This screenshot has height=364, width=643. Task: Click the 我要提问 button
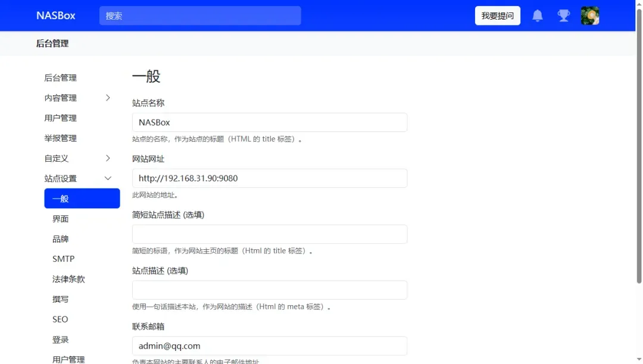pyautogui.click(x=497, y=15)
